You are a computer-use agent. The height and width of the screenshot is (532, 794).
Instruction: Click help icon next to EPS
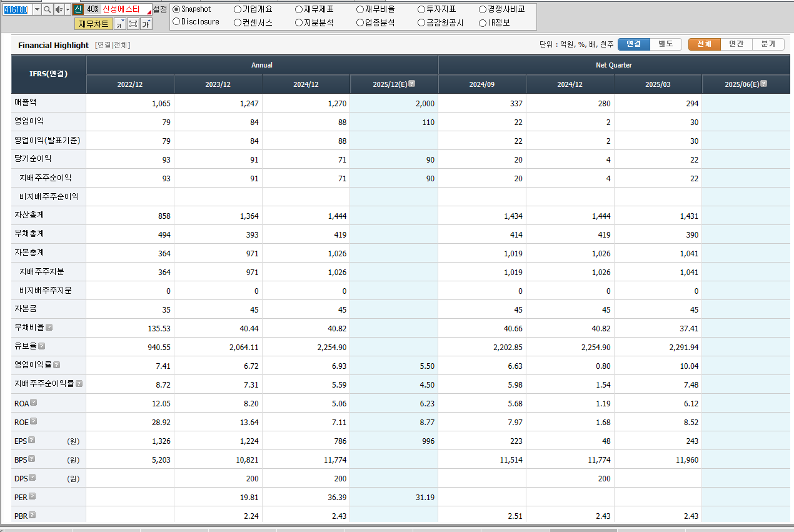click(31, 439)
